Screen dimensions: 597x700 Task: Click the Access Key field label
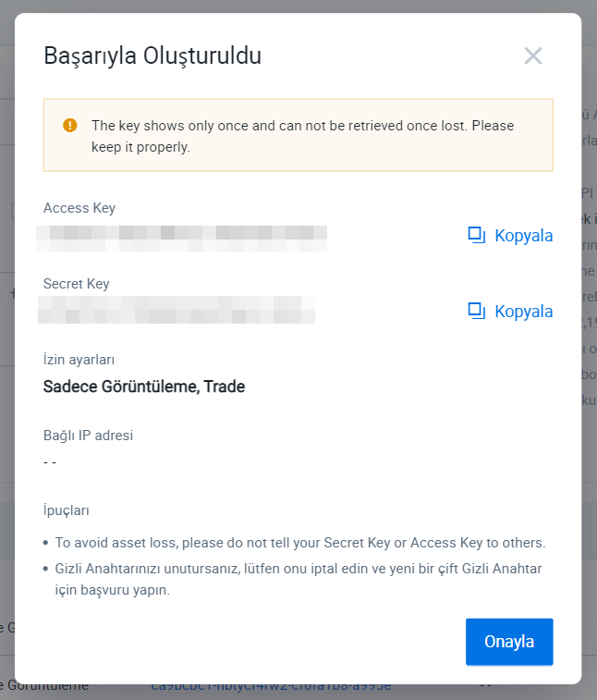(79, 208)
